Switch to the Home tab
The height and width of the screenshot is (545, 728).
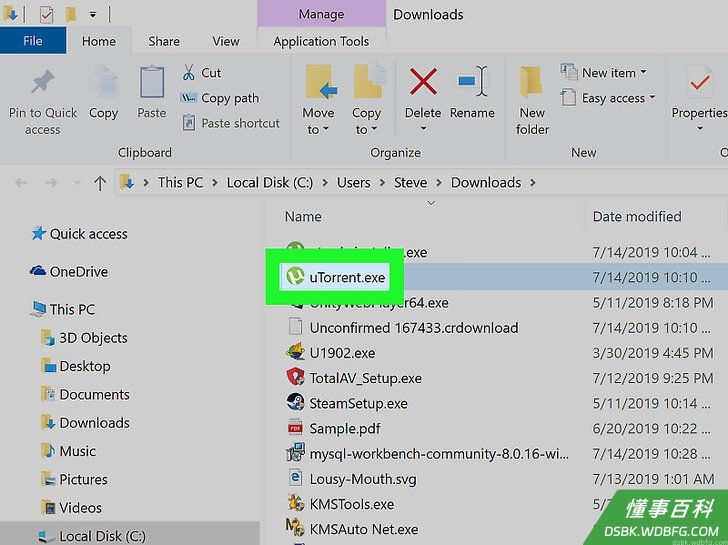99,41
